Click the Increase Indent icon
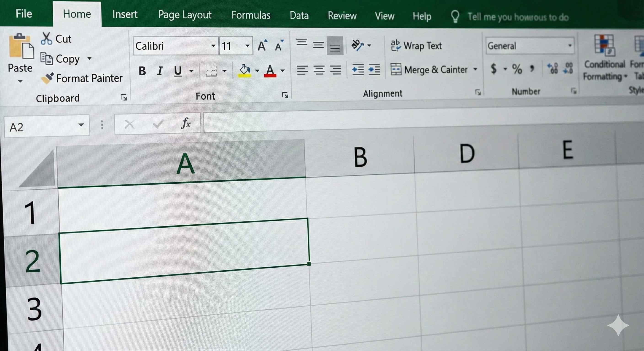Image resolution: width=644 pixels, height=351 pixels. 374,70
